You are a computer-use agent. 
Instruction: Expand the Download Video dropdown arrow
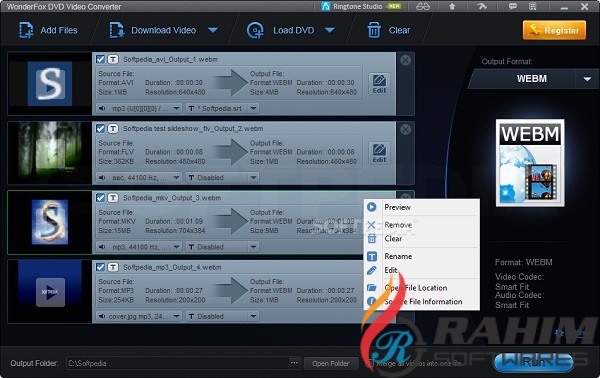point(213,30)
